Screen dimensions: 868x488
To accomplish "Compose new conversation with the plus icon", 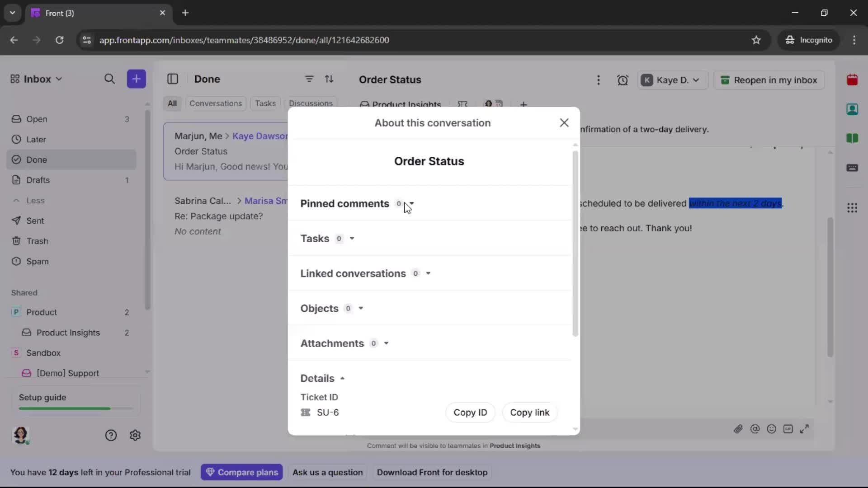I will [136, 79].
